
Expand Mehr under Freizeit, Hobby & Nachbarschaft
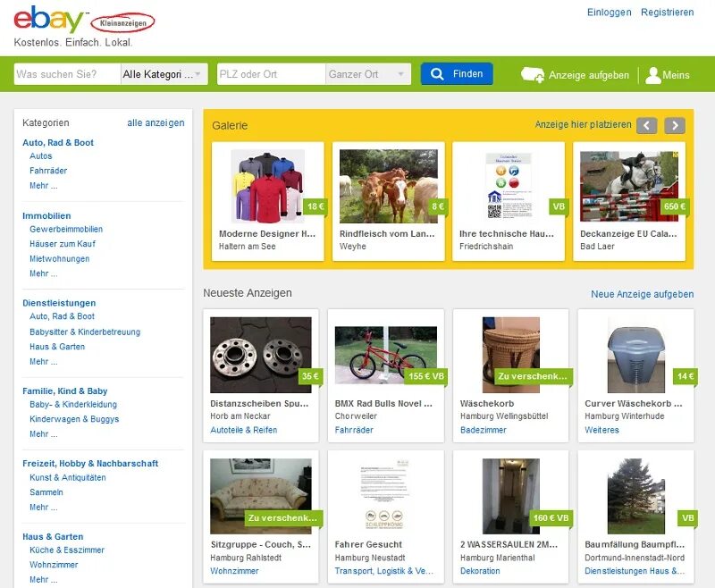43,507
